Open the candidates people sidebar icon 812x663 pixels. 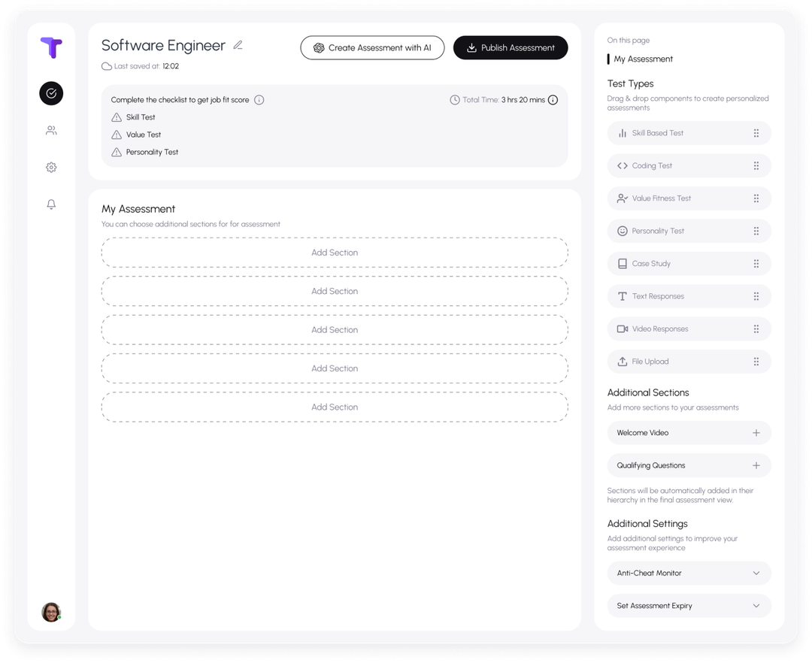click(x=51, y=131)
